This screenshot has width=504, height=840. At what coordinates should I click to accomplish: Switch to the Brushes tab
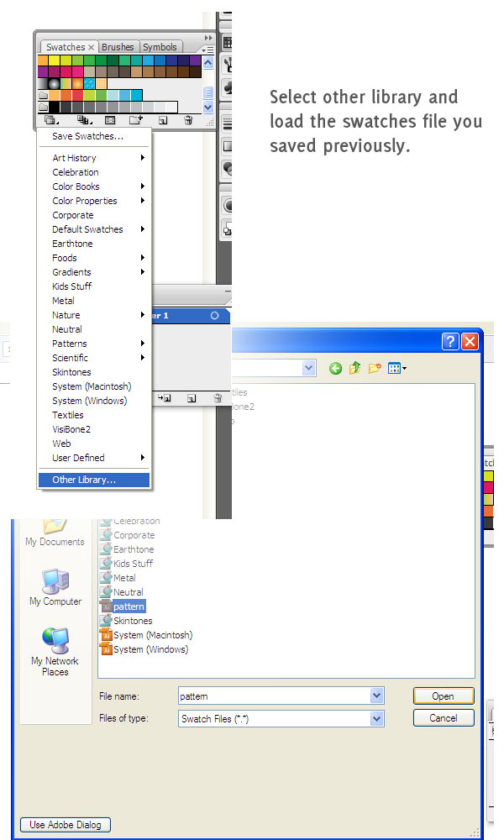(118, 47)
